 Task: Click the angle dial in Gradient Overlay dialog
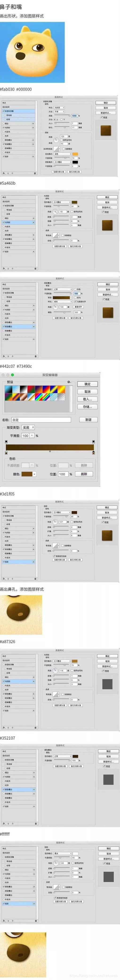(x=56, y=307)
